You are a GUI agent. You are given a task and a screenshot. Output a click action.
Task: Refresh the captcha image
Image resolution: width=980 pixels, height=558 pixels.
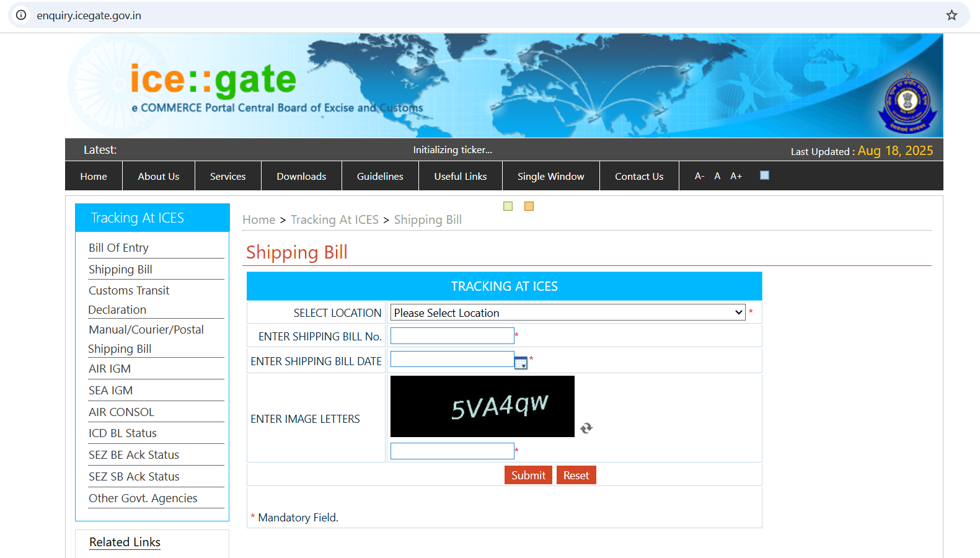586,428
